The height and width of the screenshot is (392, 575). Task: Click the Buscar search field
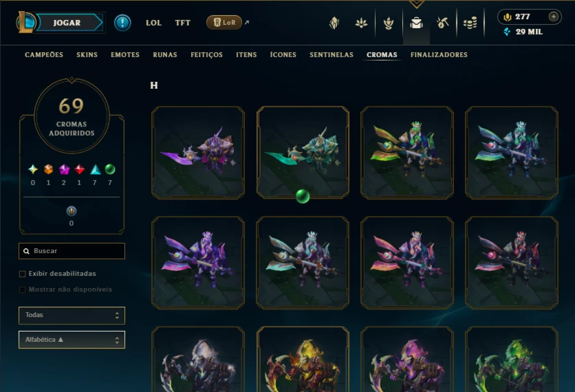pyautogui.click(x=72, y=251)
